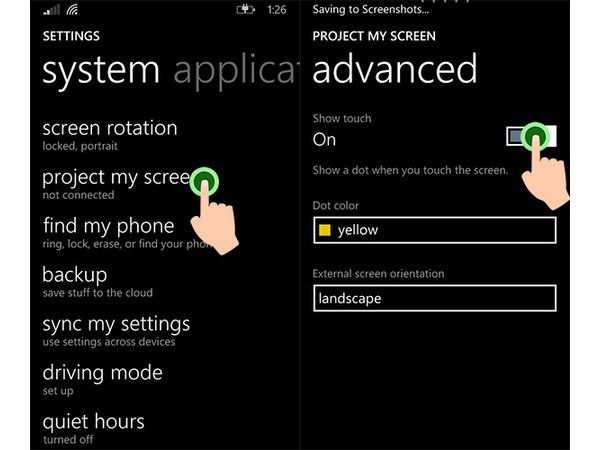Tap the cellular signal strength icon

(x=48, y=10)
